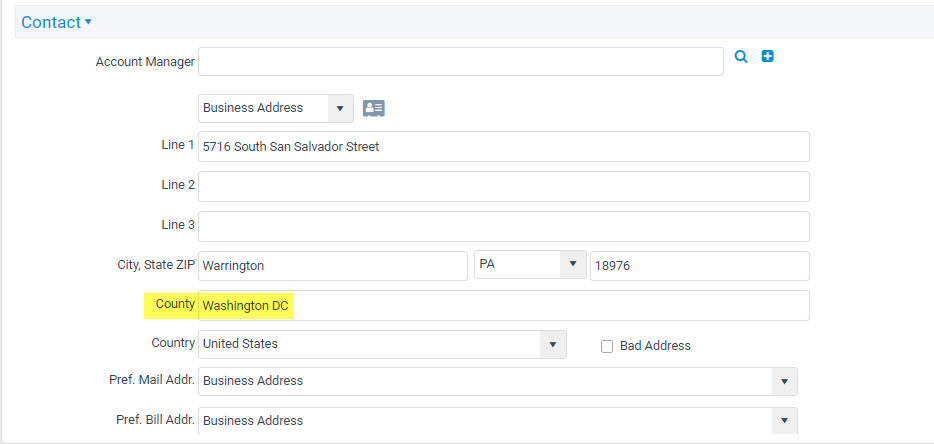Click the blue plus add icon
This screenshot has height=444, width=934.
[768, 57]
